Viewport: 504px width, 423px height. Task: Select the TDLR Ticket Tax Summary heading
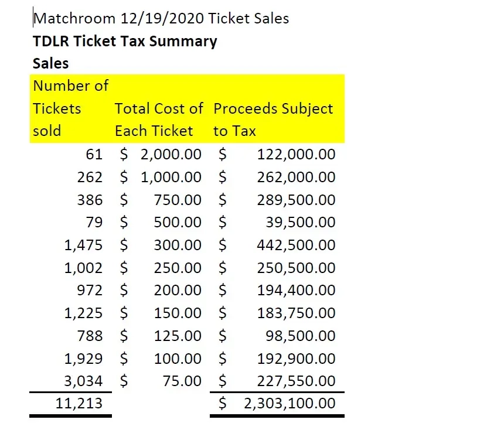[x=125, y=41]
